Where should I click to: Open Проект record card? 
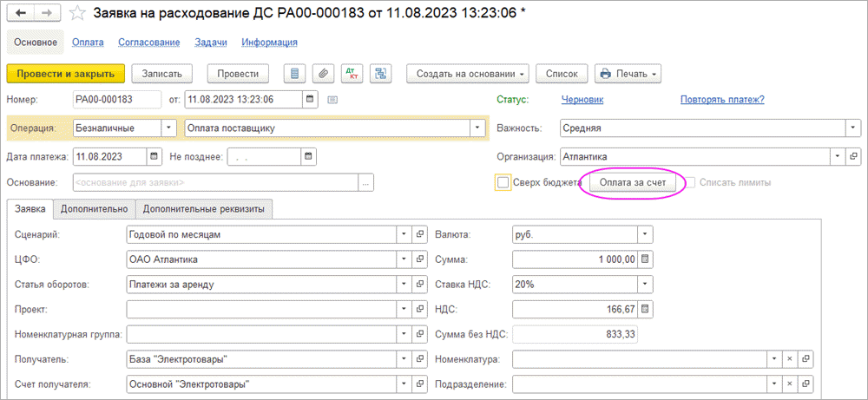[x=421, y=309]
